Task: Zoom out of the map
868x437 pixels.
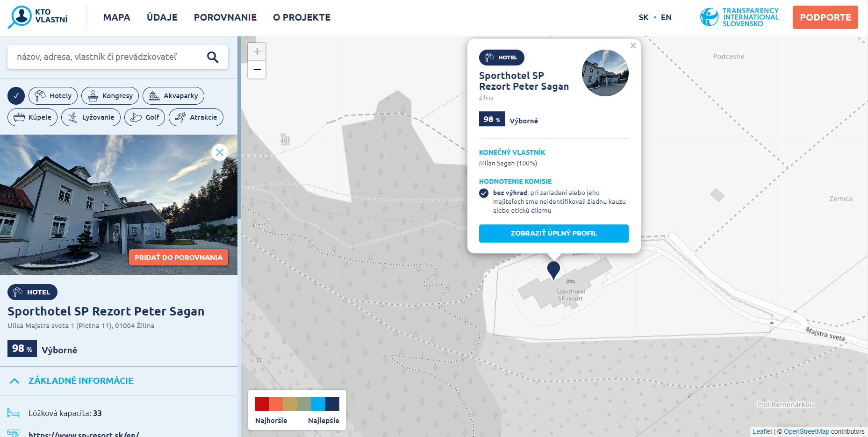Action: pyautogui.click(x=257, y=70)
